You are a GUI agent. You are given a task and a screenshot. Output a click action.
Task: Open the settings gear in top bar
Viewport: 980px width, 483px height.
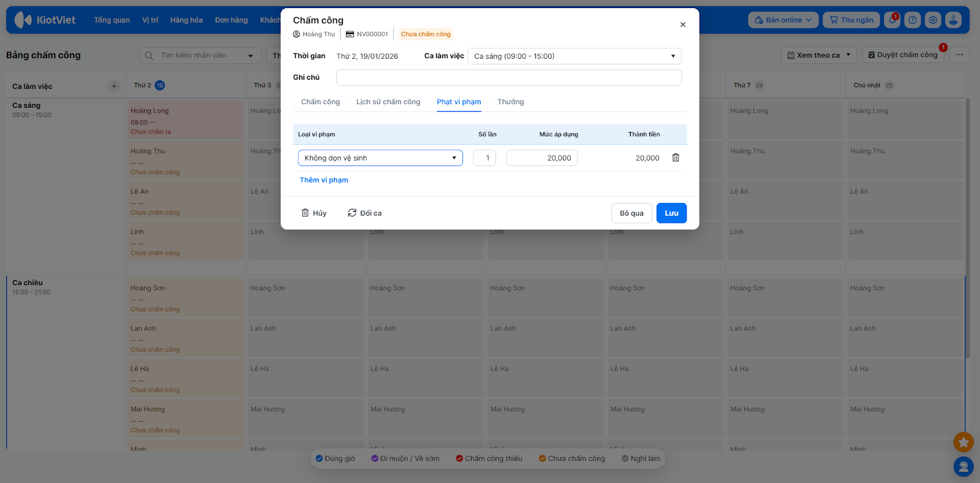(933, 20)
